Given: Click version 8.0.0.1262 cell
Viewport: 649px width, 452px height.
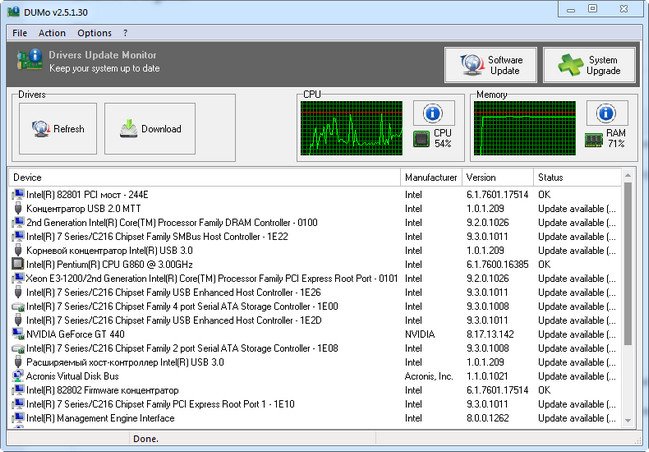Looking at the screenshot, I should (x=488, y=418).
